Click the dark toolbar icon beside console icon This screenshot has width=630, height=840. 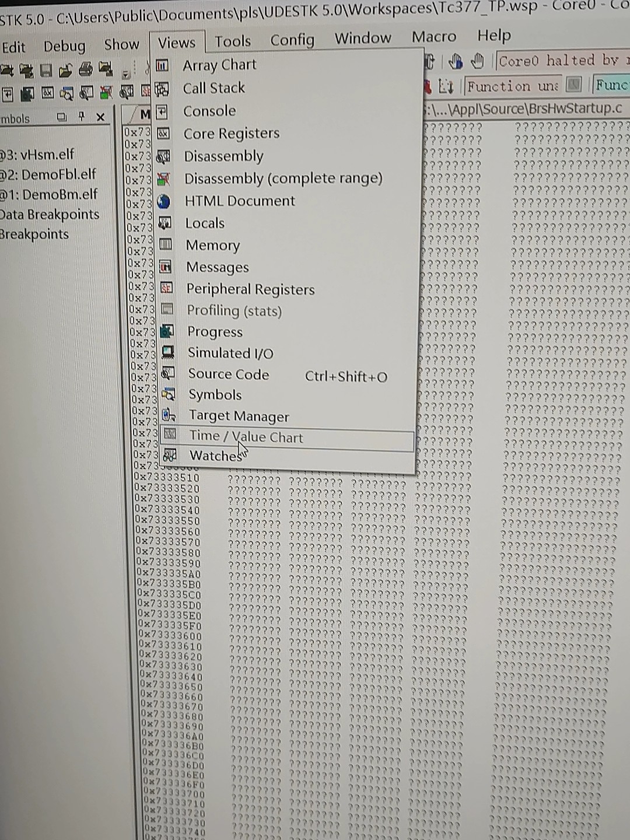click(x=27, y=93)
